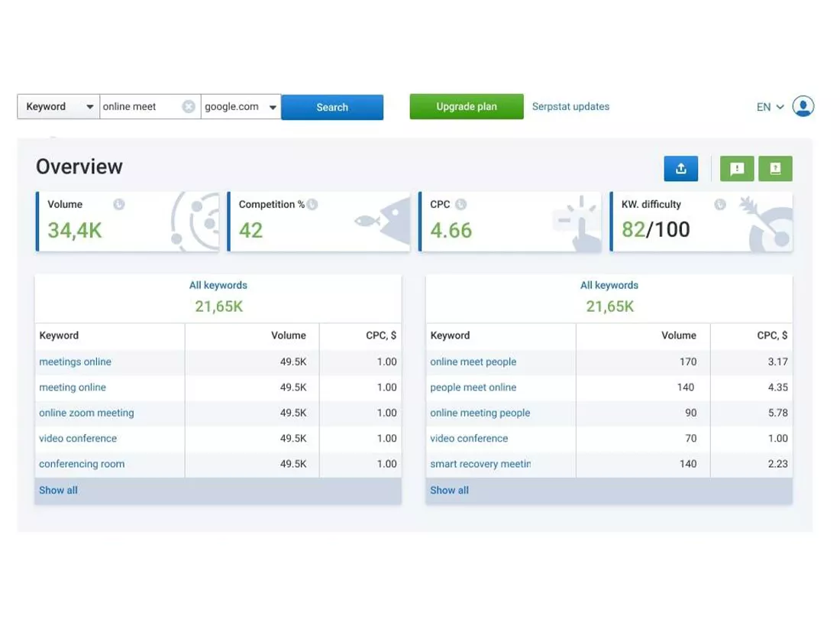Click the online meet search input
The image size is (840, 619).
141,107
